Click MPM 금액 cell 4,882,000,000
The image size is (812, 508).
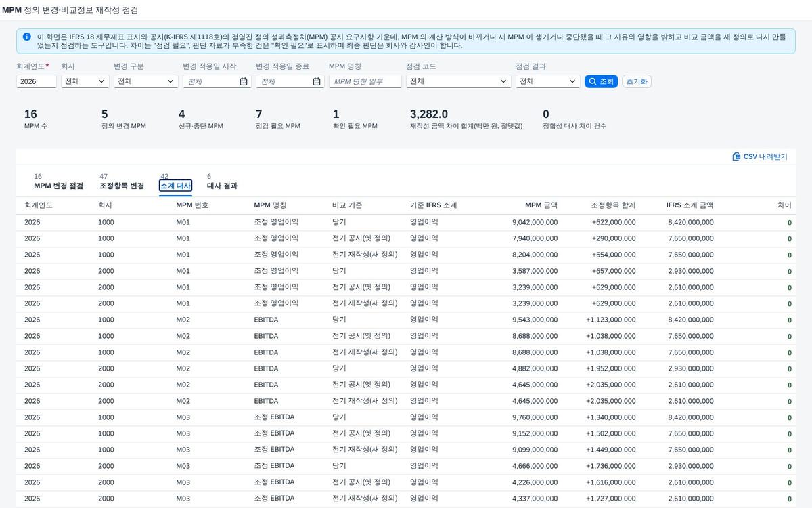[535, 368]
